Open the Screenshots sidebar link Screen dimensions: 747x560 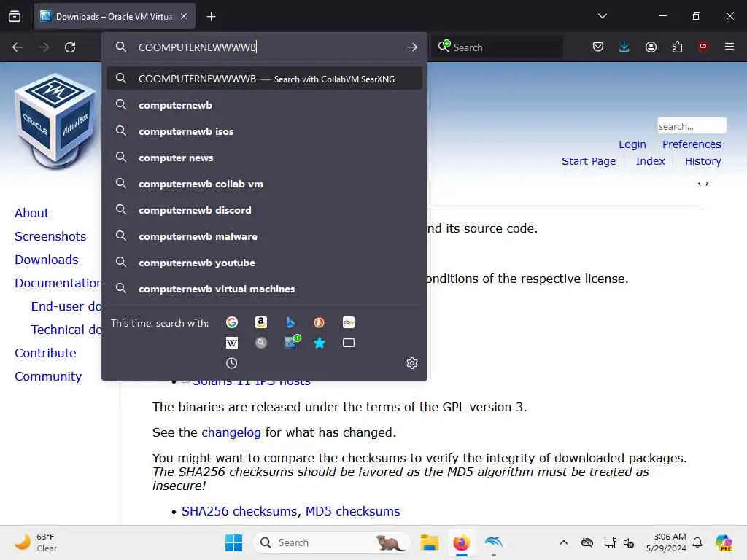coord(50,236)
